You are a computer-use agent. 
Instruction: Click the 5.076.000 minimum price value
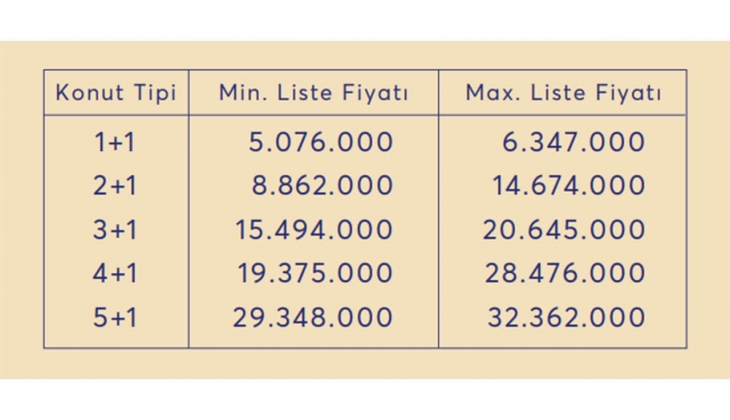[x=320, y=143]
